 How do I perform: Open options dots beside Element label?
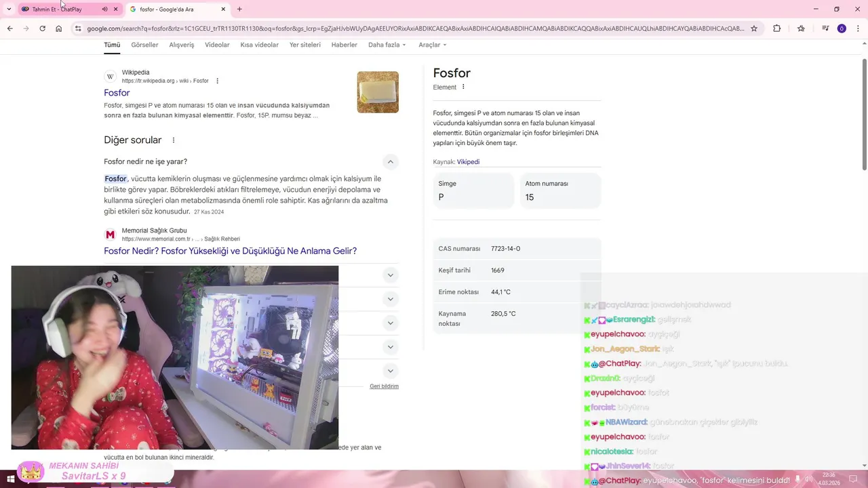click(x=463, y=87)
